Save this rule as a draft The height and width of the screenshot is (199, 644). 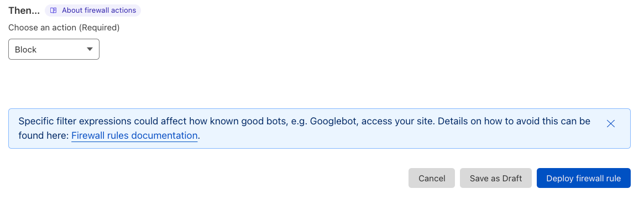click(496, 178)
